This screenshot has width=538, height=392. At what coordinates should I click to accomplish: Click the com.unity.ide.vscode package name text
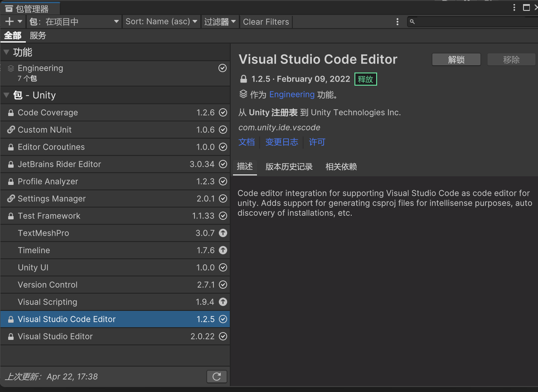tap(279, 128)
